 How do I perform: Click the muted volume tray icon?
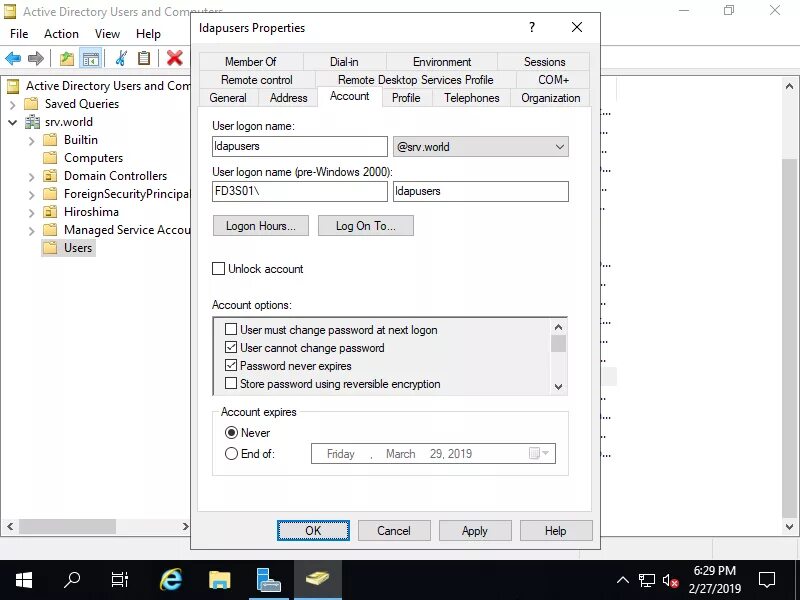pos(670,580)
